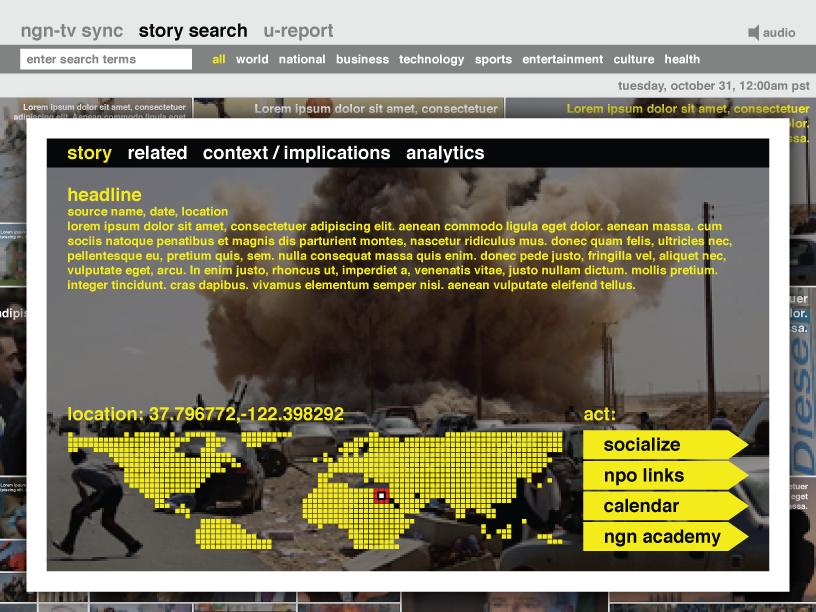Filter stories by culture
The width and height of the screenshot is (816, 612).
click(633, 59)
